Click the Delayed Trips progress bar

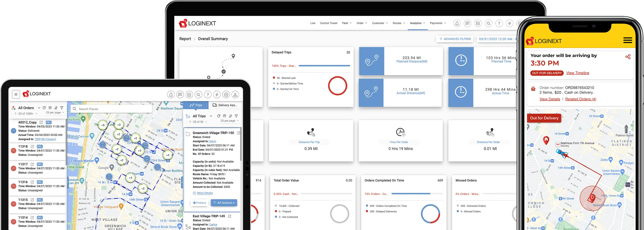coord(324,66)
